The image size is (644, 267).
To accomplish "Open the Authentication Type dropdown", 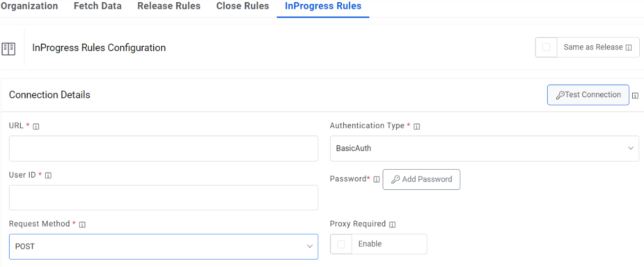I will [484, 148].
